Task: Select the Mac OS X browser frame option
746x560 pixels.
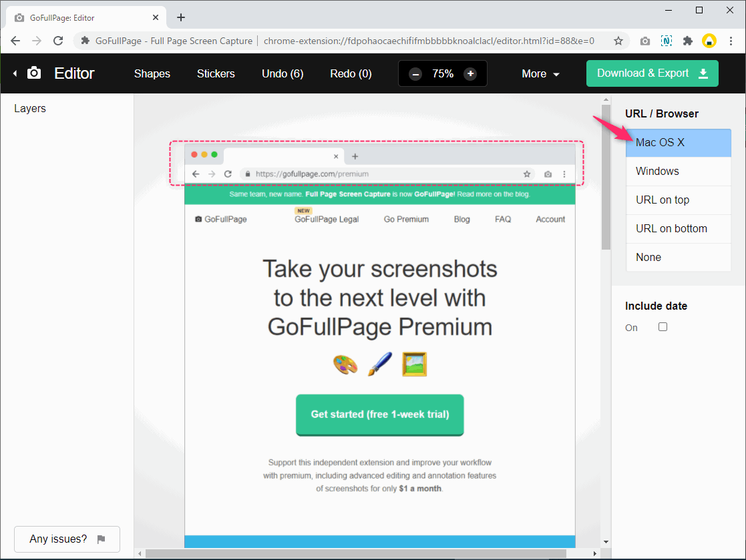Action: pyautogui.click(x=679, y=143)
